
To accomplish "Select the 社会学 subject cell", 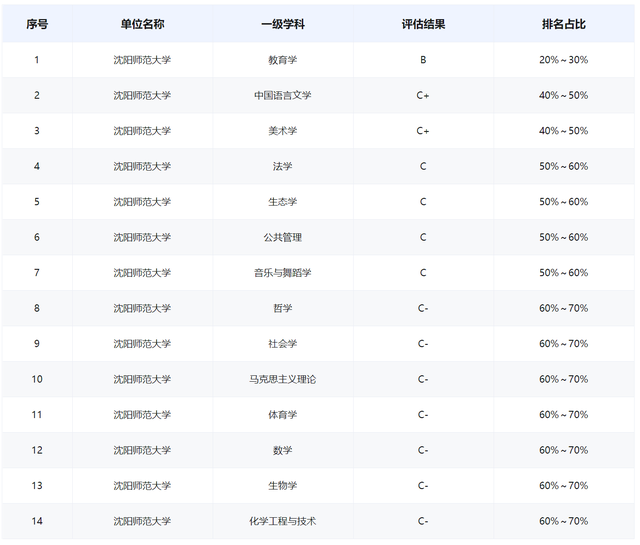I will coord(283,344).
